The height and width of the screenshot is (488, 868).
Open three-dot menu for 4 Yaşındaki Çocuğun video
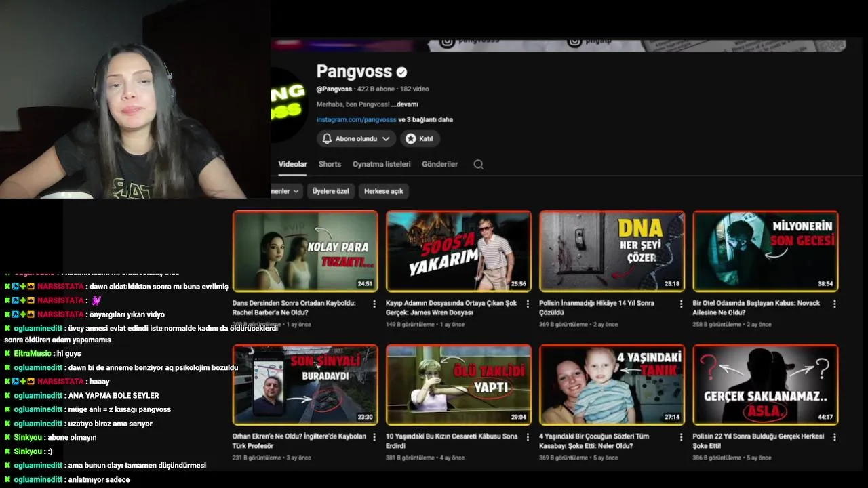click(681, 438)
